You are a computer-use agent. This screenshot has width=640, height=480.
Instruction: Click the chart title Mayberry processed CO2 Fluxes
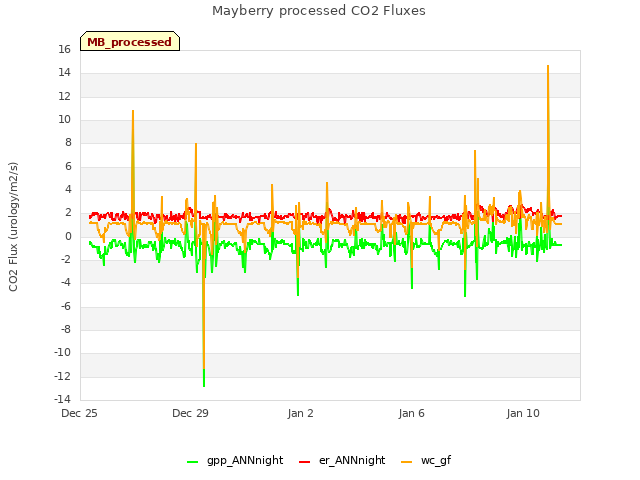pos(319,11)
